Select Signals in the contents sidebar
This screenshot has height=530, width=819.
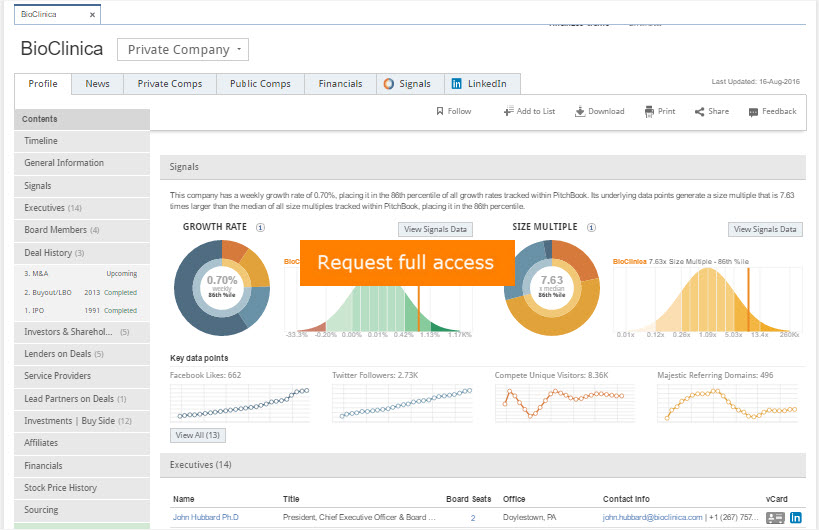point(82,186)
